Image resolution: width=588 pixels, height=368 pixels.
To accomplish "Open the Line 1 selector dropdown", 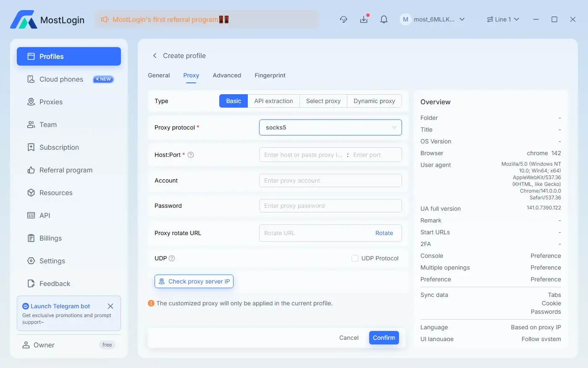I will (x=503, y=19).
